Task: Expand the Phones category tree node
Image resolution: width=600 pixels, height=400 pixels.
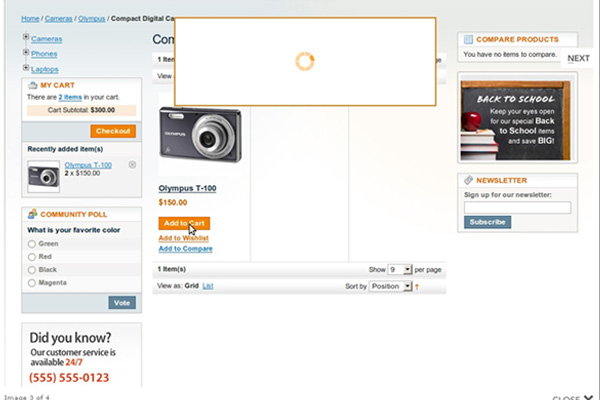Action: tap(26, 52)
